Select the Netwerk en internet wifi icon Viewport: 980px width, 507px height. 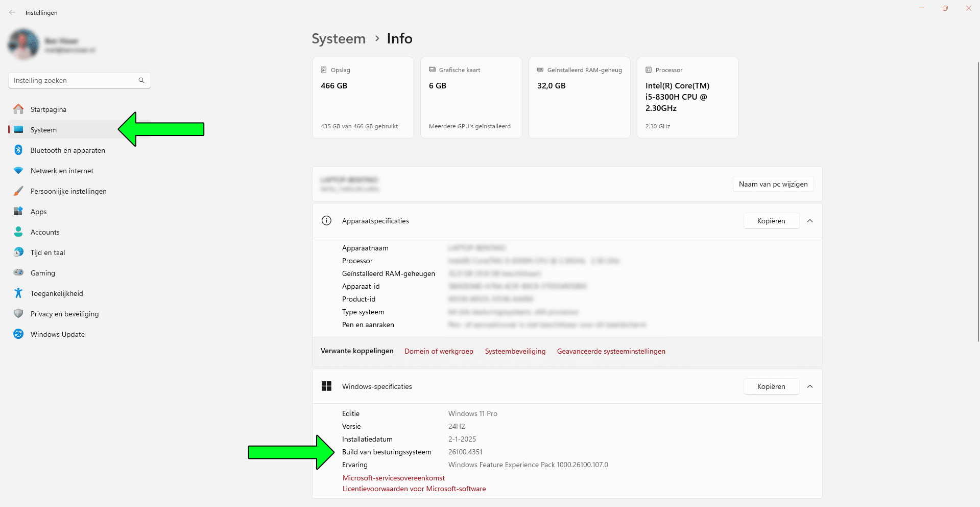click(18, 171)
